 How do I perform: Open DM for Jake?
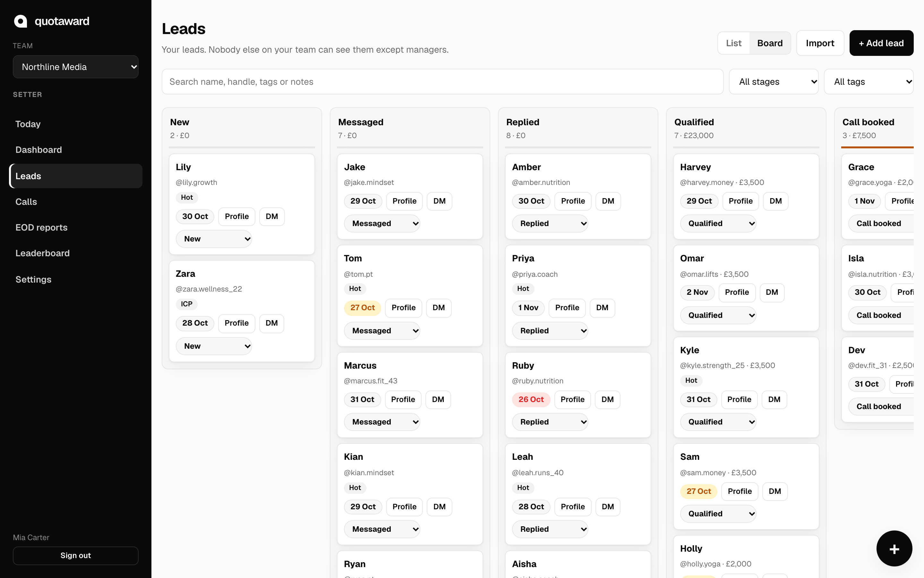tap(440, 201)
